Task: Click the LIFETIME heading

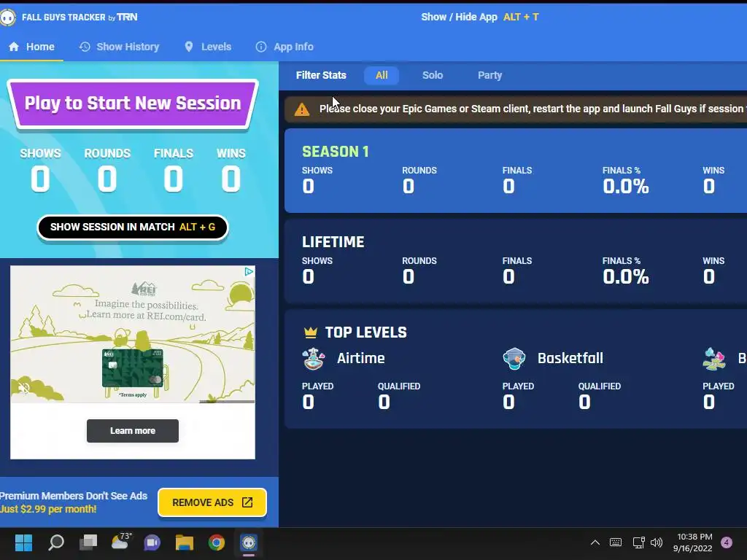Action: pos(333,242)
